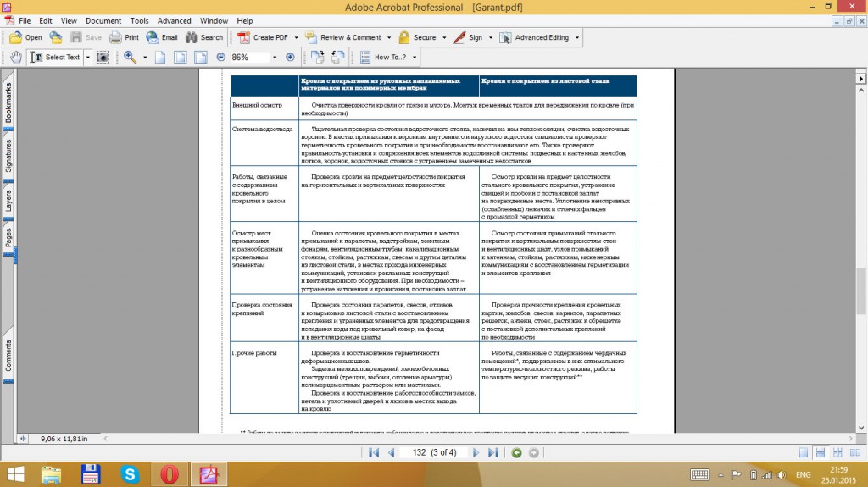This screenshot has width=868, height=487.
Task: Click the page number field
Action: pyautogui.click(x=416, y=452)
